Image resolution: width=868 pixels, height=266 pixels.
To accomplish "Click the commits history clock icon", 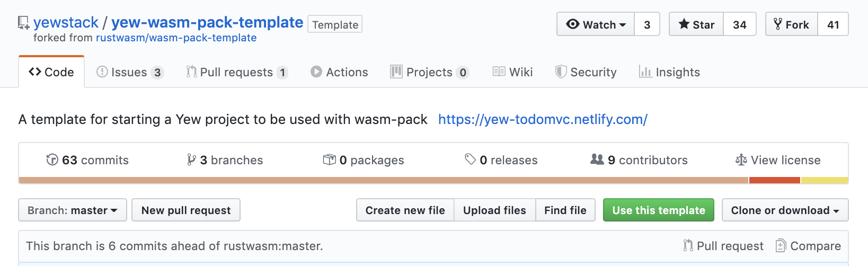I will (x=52, y=159).
